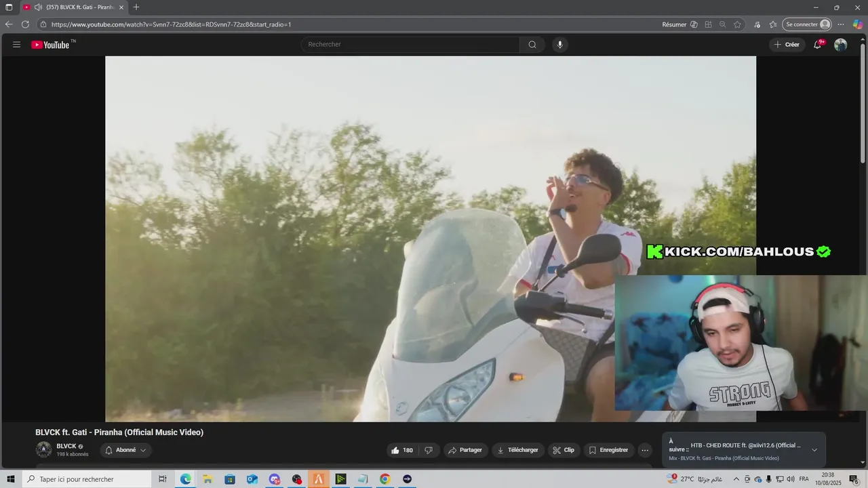Screen dimensions: 868x488
Task: Like the Piranha video
Action: (x=402, y=450)
